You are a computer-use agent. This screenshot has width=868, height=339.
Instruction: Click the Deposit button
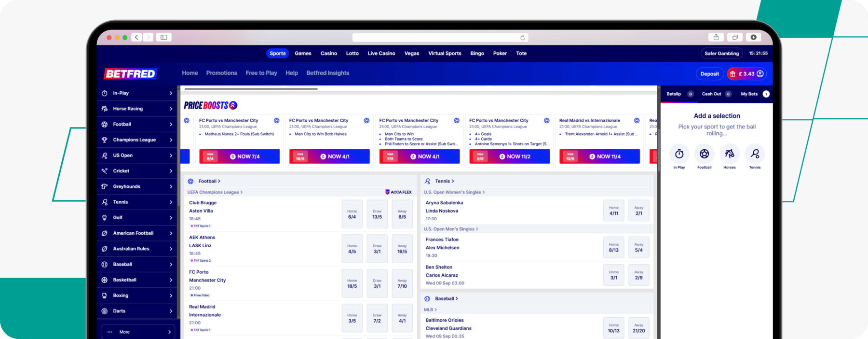click(x=709, y=74)
